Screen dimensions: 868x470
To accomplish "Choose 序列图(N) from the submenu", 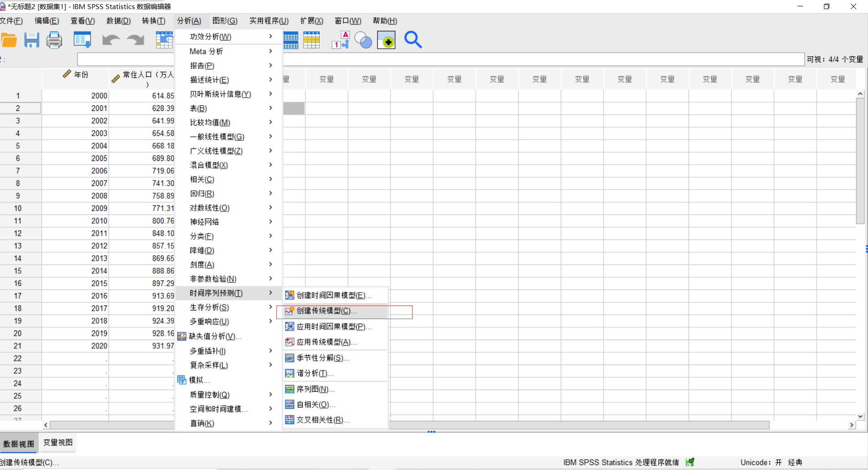I will coord(335,390).
